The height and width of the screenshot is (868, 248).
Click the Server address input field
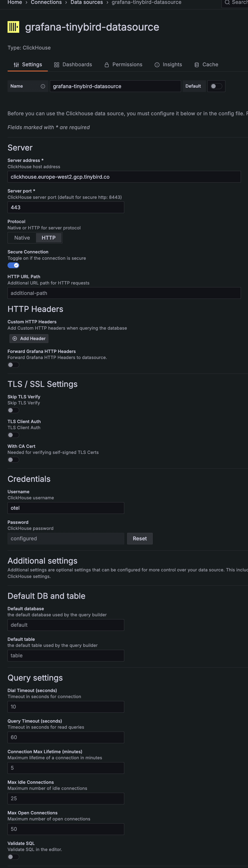click(x=124, y=176)
